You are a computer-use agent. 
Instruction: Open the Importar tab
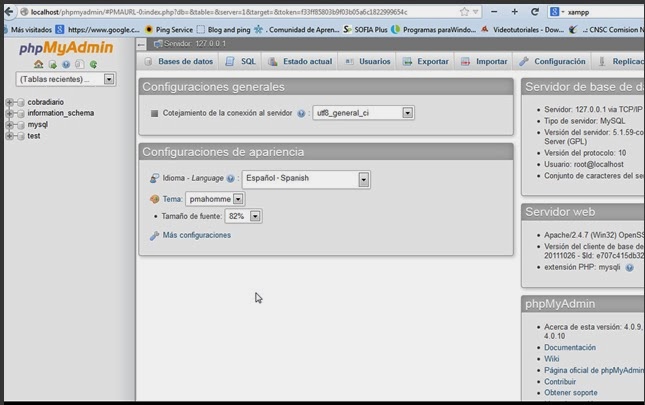(x=484, y=62)
